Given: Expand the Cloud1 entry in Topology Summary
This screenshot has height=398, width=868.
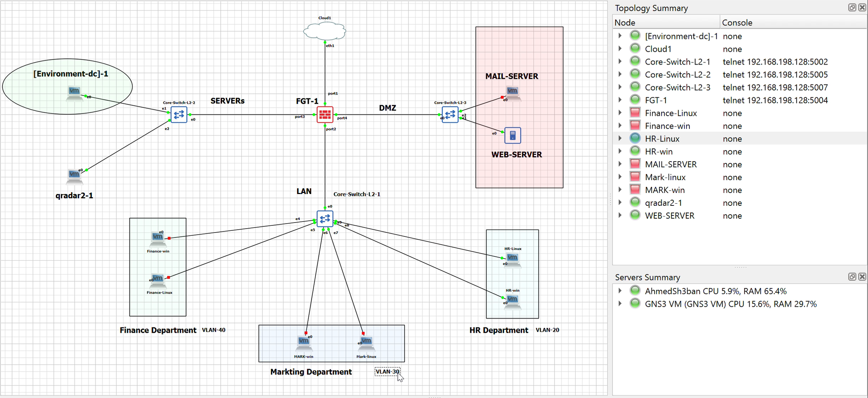Looking at the screenshot, I should coord(619,49).
